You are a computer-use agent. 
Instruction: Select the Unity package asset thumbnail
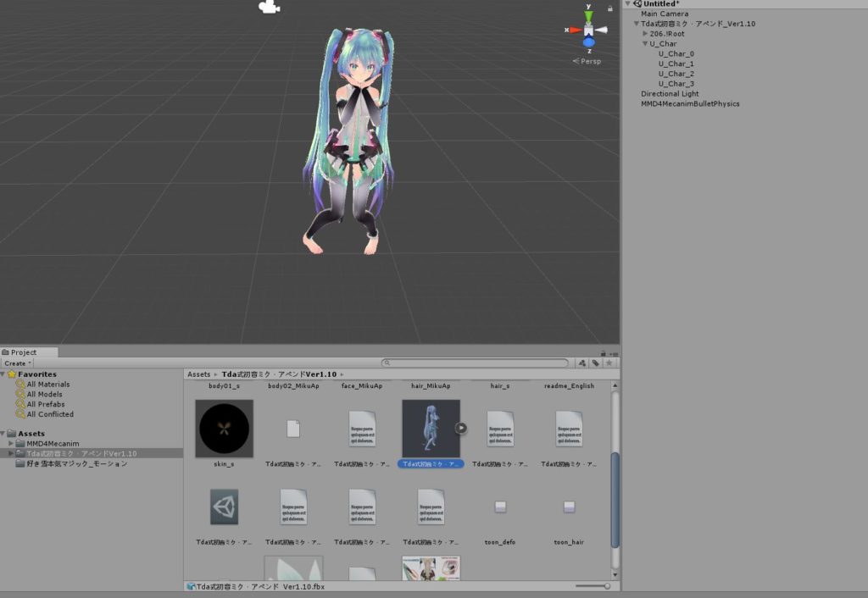(223, 507)
